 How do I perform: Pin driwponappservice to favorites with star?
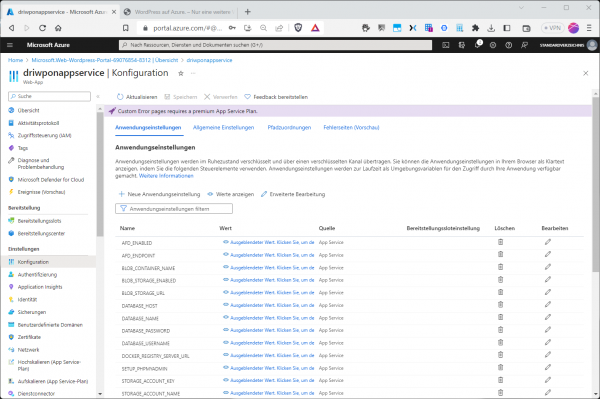181,73
